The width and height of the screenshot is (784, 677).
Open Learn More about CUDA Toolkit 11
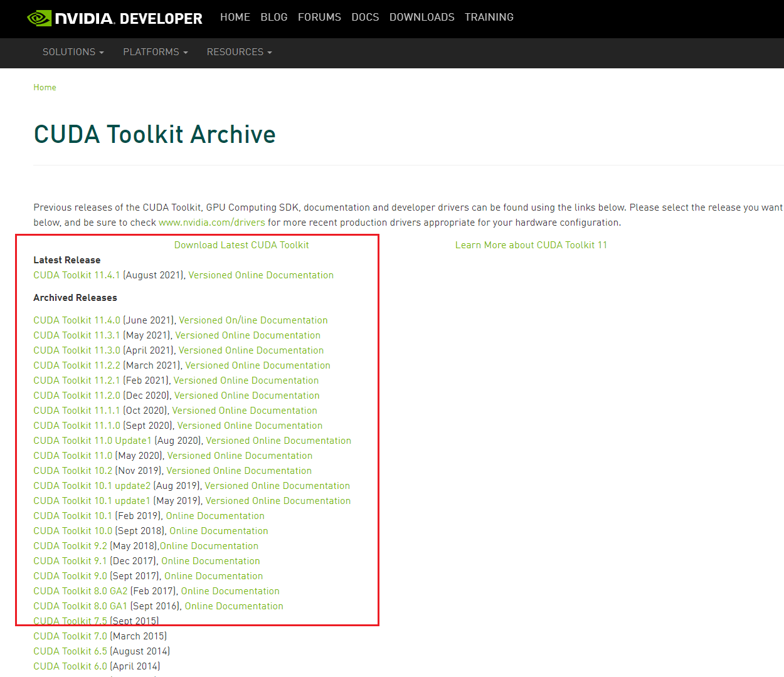531,245
